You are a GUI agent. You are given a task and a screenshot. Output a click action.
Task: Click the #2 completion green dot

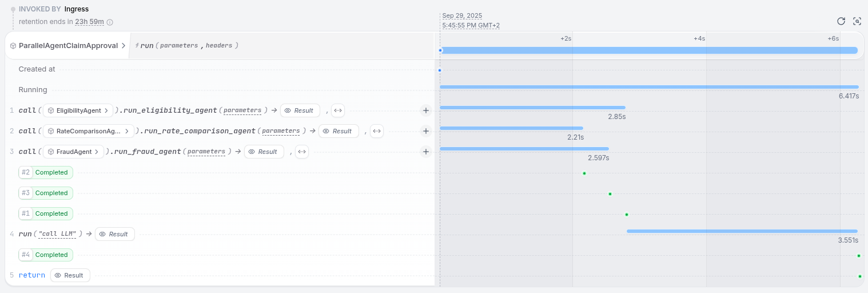584,173
